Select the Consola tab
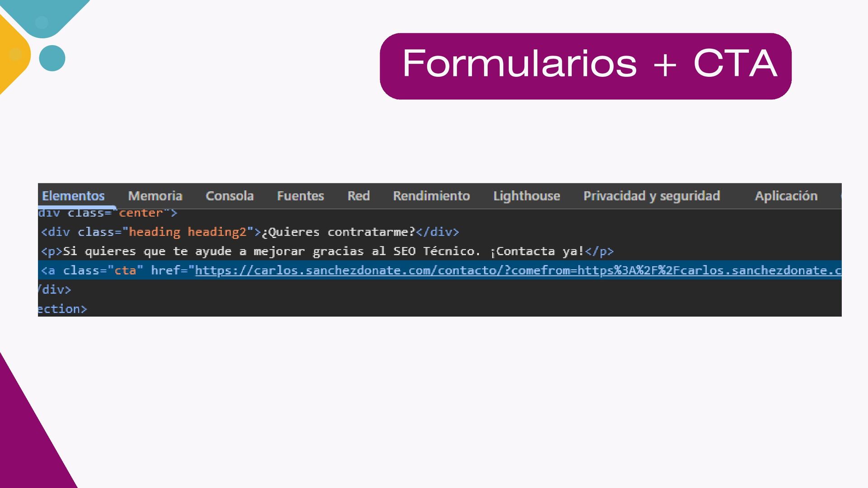Image resolution: width=868 pixels, height=488 pixels. (230, 196)
